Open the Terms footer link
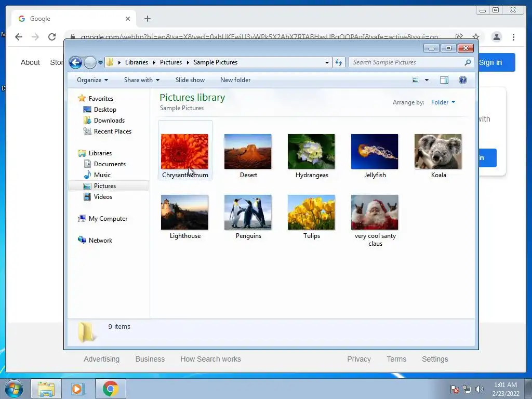The height and width of the screenshot is (399, 532). pos(396,359)
